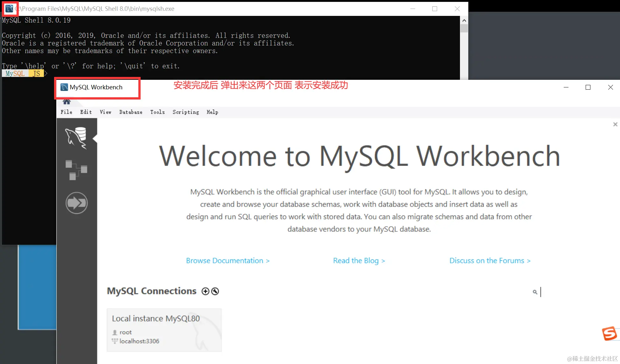Open the File menu

[66, 112]
